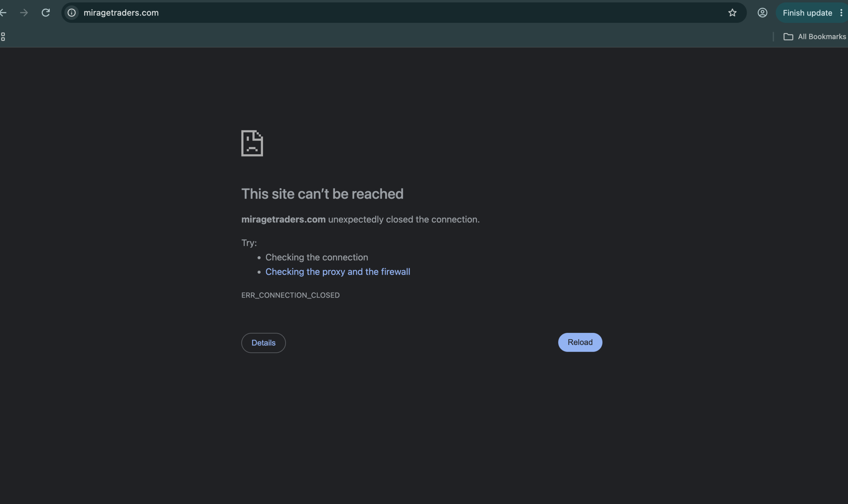
Task: Reload the page from the toolbar icon
Action: coord(45,13)
